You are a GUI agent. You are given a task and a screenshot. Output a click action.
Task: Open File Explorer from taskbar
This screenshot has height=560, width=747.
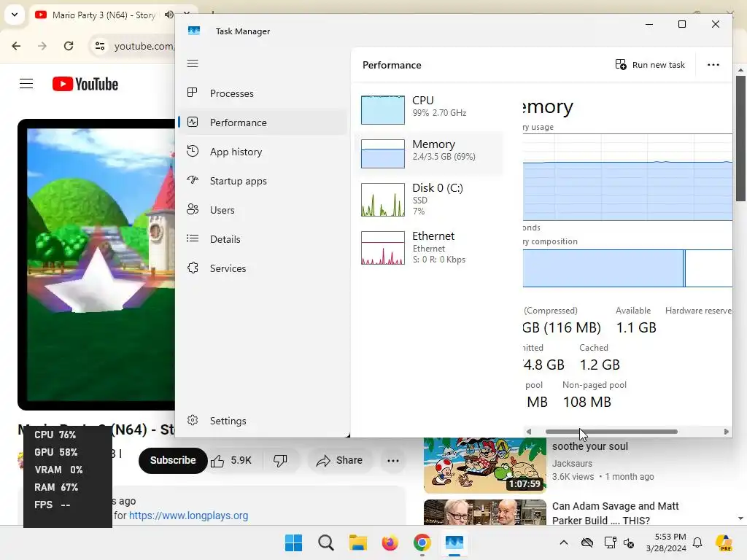tap(357, 542)
